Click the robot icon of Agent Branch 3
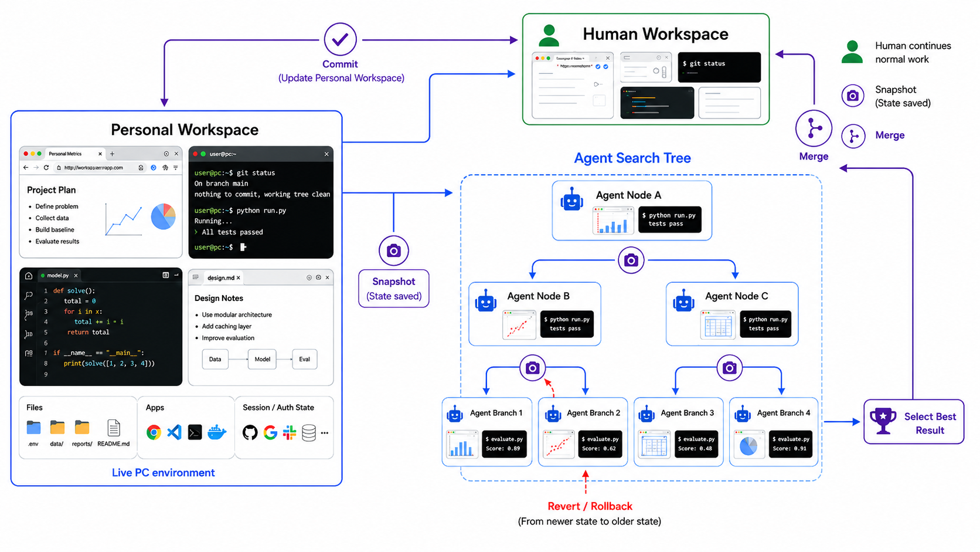980x552 pixels. (x=646, y=414)
